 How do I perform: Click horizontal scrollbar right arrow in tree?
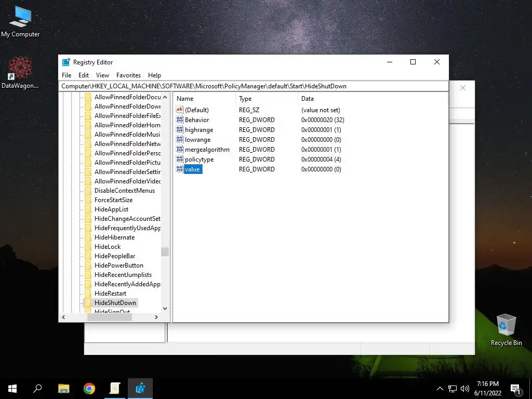156,317
